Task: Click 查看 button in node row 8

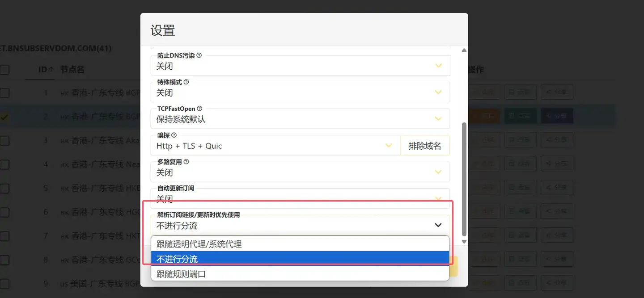Action: [520, 260]
